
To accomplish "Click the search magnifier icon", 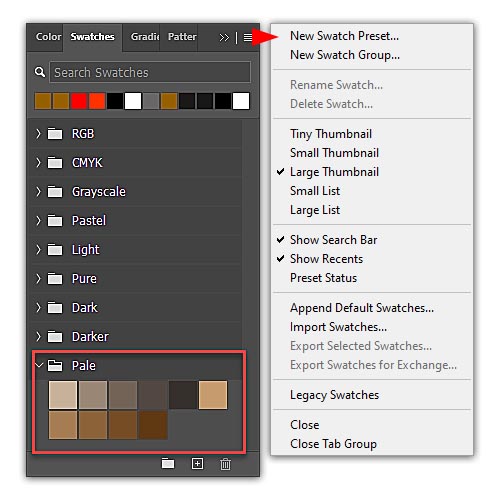I will (40, 72).
